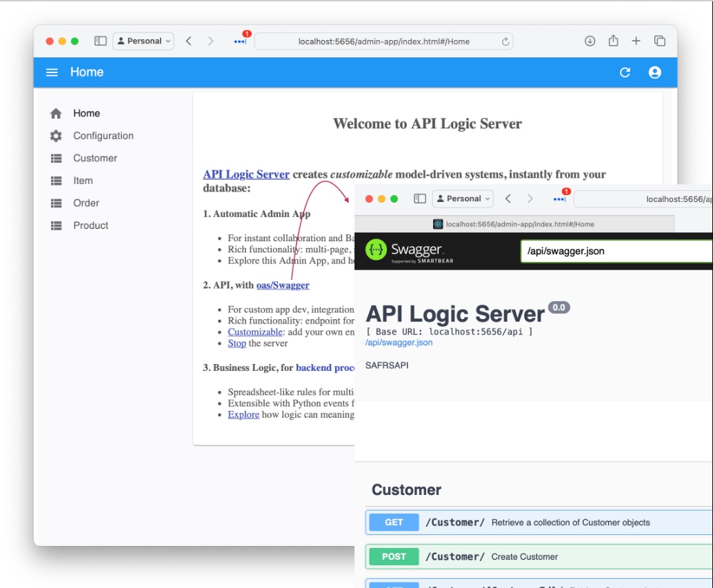Follow the oas/Swagger link

[283, 285]
